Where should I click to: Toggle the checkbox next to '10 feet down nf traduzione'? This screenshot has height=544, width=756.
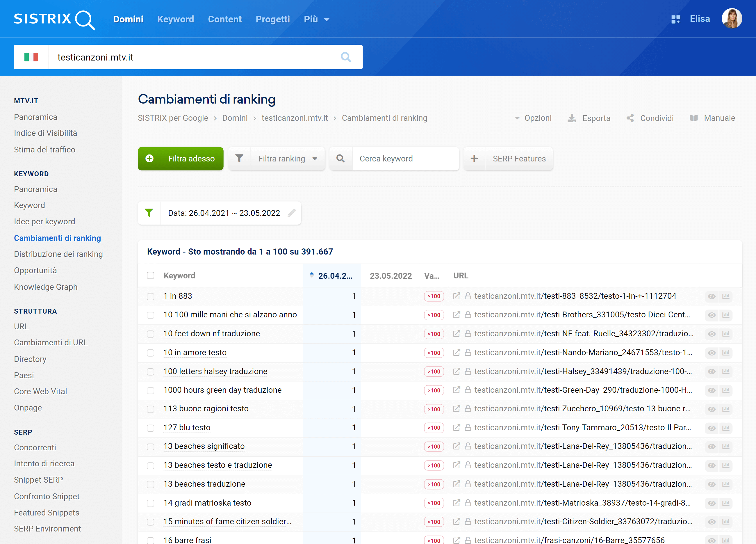pyautogui.click(x=151, y=334)
